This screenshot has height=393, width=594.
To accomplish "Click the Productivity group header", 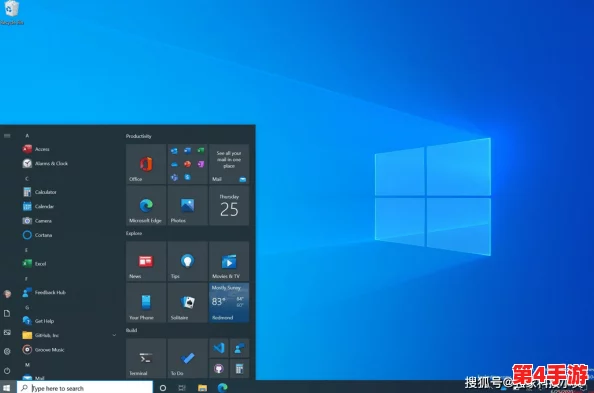I will (139, 136).
